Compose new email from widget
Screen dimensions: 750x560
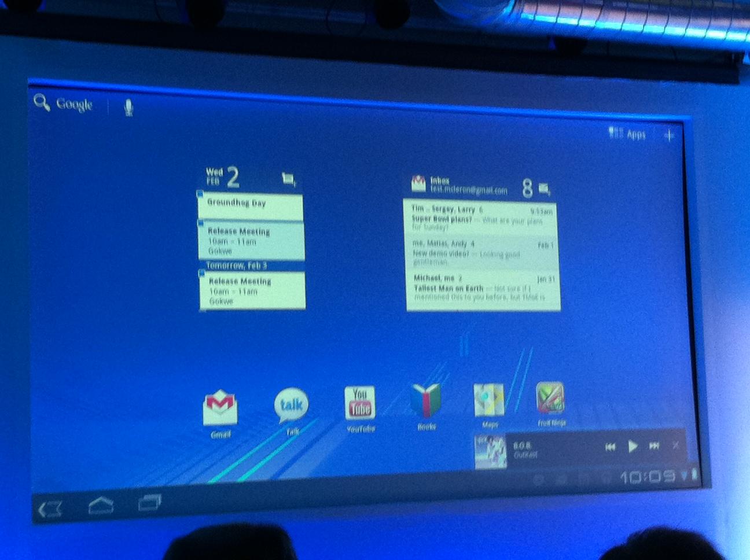(x=545, y=189)
